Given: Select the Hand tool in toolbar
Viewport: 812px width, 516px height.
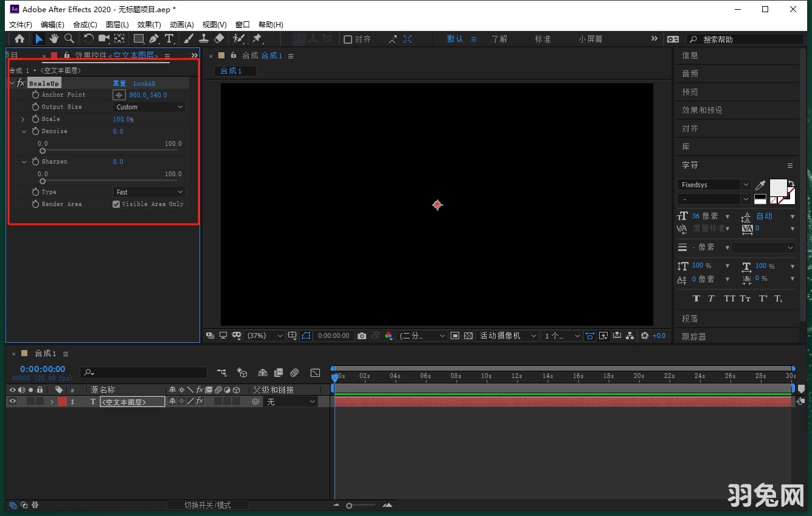Looking at the screenshot, I should (54, 39).
